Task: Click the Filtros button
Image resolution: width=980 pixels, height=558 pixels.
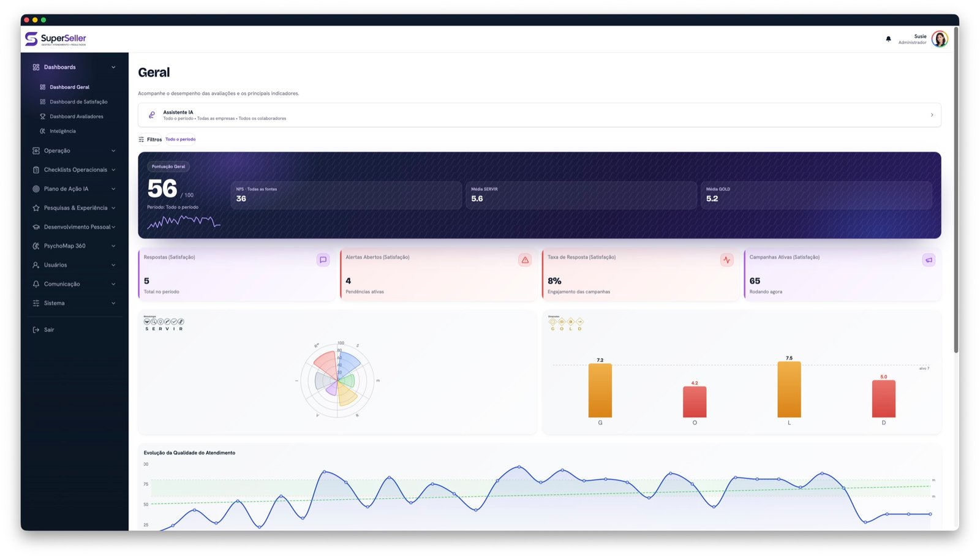Action: coord(150,140)
